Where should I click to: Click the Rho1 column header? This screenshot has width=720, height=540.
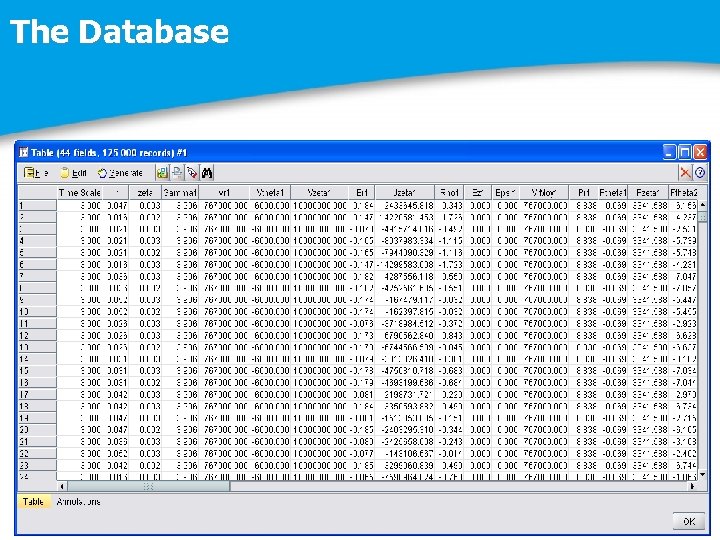tap(449, 193)
